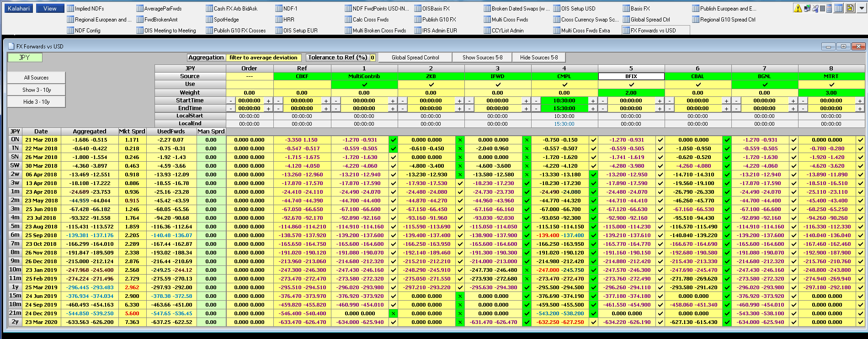868x339 pixels.
Task: Click the blue table layout icon
Action: [838, 8]
